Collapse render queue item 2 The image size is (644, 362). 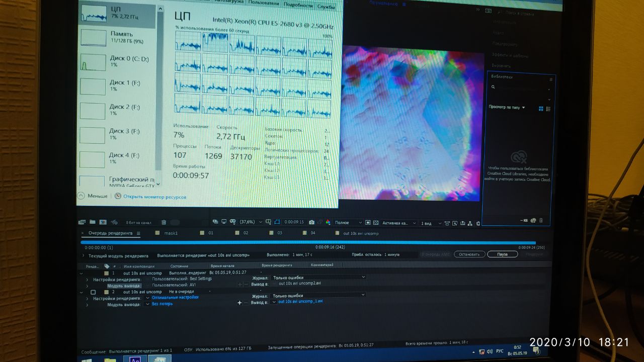coord(82,292)
